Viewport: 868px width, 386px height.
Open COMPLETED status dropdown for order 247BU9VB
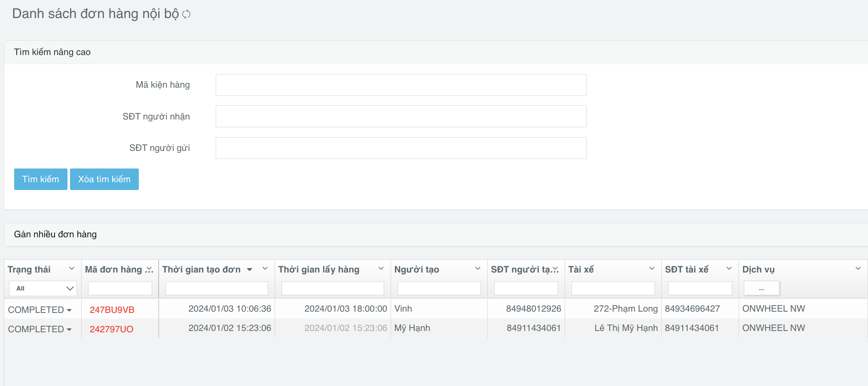(x=40, y=310)
